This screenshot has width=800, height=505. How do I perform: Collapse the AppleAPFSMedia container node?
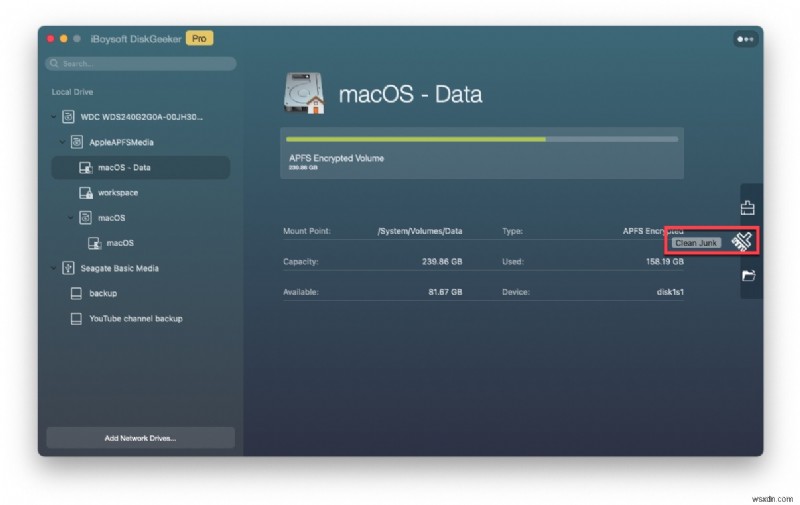click(x=62, y=142)
